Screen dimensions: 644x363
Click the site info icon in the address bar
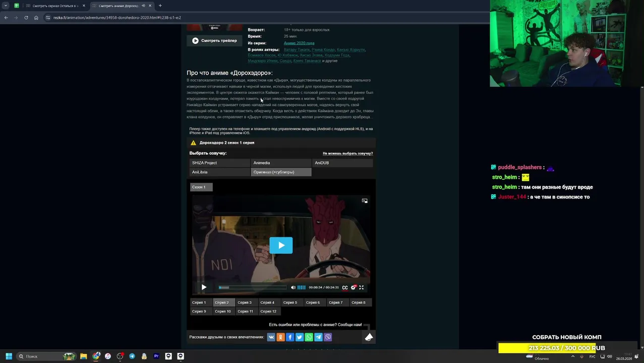click(x=48, y=18)
